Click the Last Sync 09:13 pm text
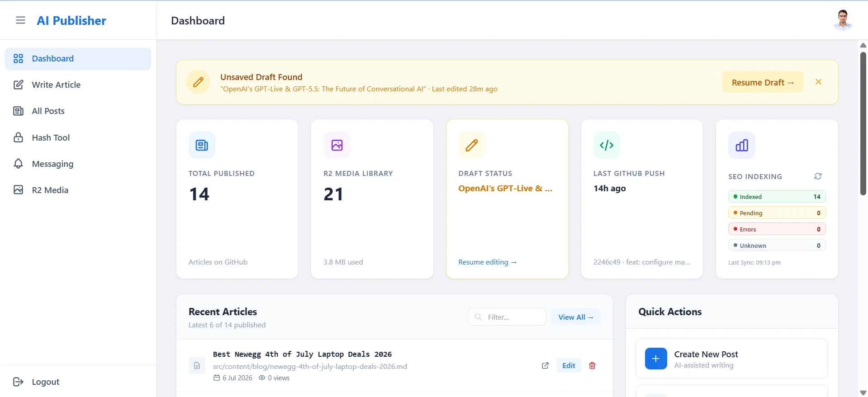Image resolution: width=868 pixels, height=397 pixels. (754, 263)
